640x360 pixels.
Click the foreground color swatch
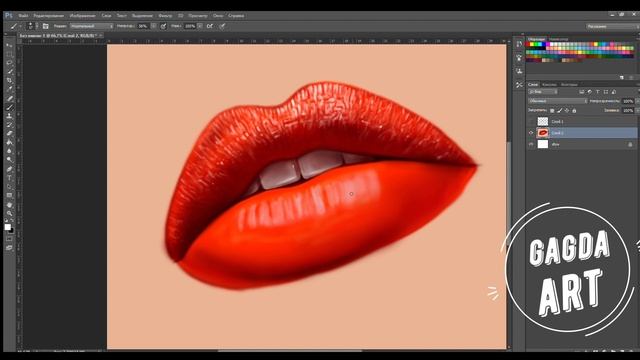(x=8, y=227)
